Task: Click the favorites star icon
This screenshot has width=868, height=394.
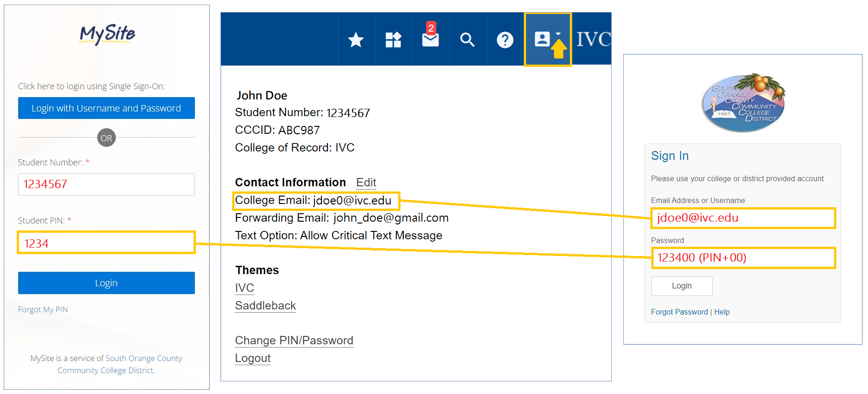Action: click(356, 40)
